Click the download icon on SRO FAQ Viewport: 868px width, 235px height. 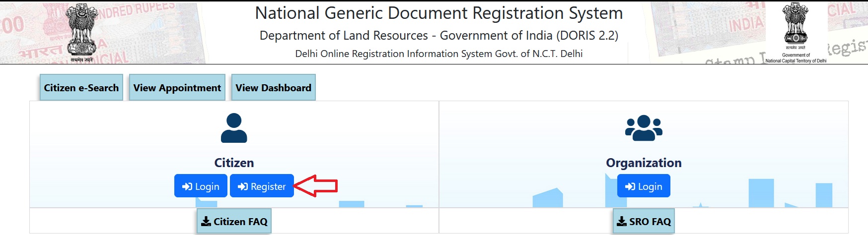(622, 222)
